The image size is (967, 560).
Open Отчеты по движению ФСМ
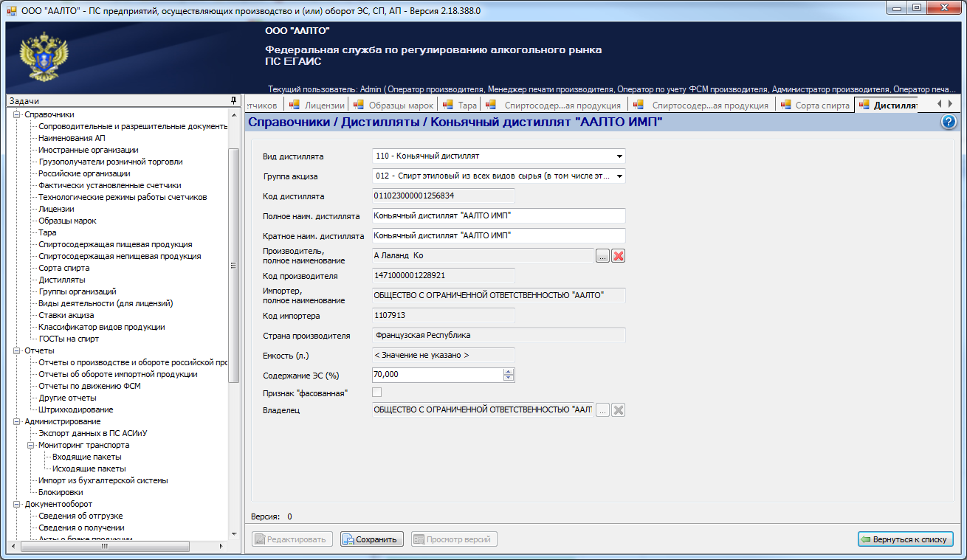coord(90,386)
